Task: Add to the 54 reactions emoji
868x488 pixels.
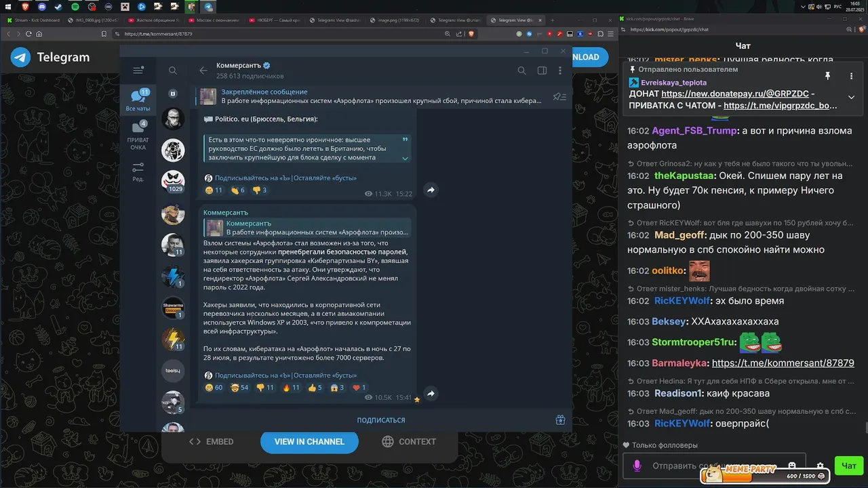Action: click(239, 388)
